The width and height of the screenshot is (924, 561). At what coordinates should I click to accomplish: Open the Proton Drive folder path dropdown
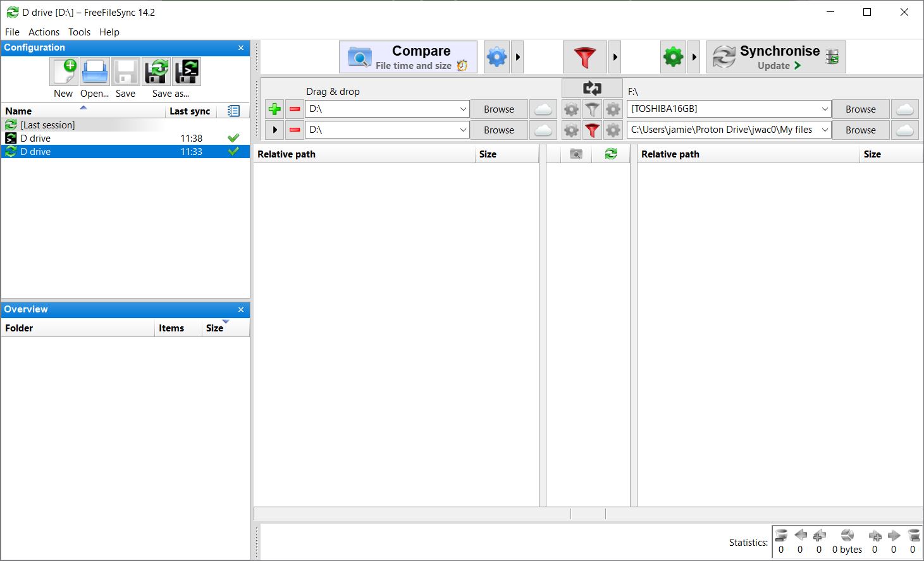tap(825, 130)
